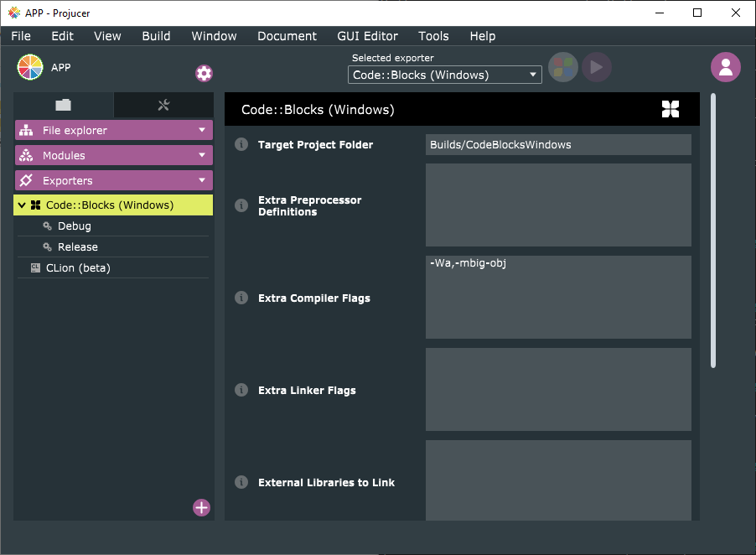Image resolution: width=756 pixels, height=555 pixels.
Task: Switch to the build tools wrench tab
Action: 164,105
